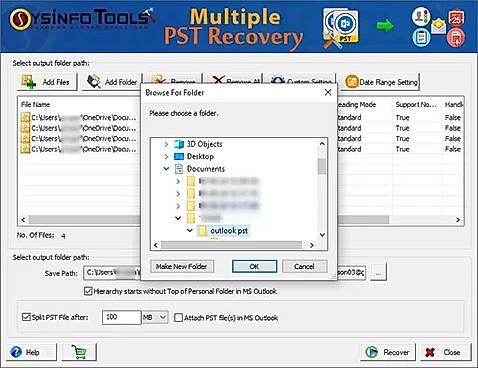Click the Reading Mode column header
Screen dimensions: 478x368
[x=356, y=105]
